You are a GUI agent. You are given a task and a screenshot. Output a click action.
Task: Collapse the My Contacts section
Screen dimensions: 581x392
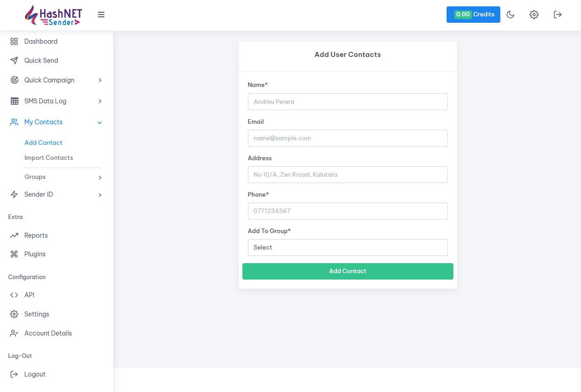coord(100,122)
